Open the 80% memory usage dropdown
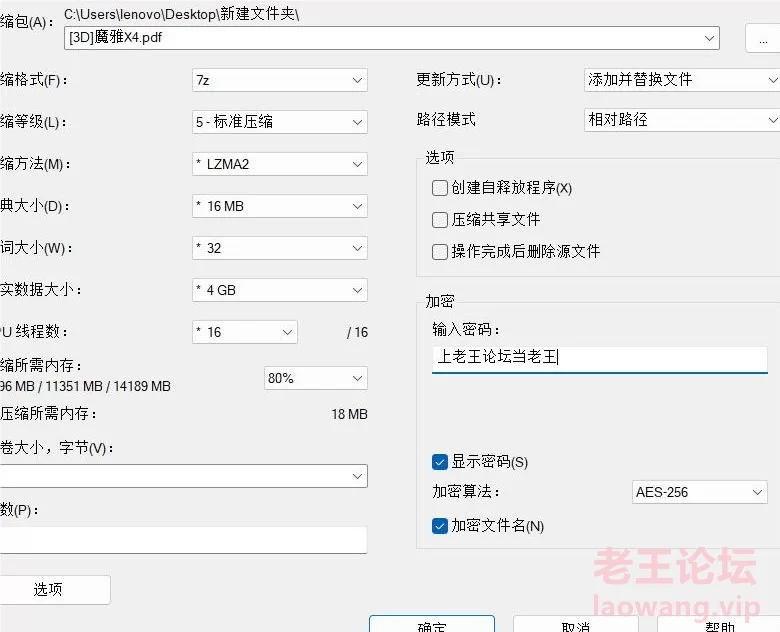Screen dimensions: 780x632 point(315,378)
